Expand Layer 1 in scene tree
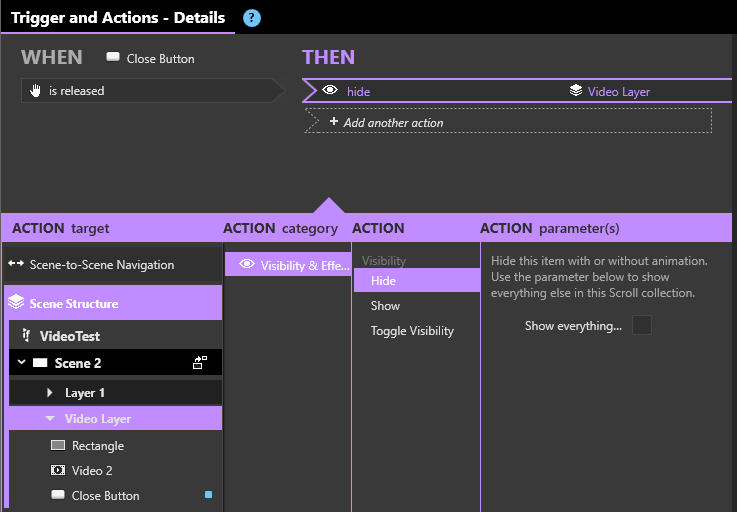The image size is (737, 512). (x=50, y=392)
